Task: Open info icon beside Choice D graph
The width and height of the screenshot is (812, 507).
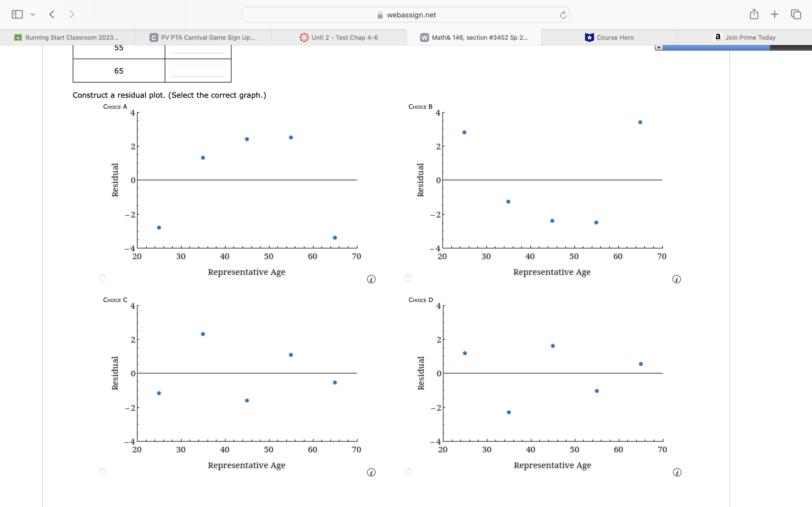Action: pyautogui.click(x=677, y=472)
